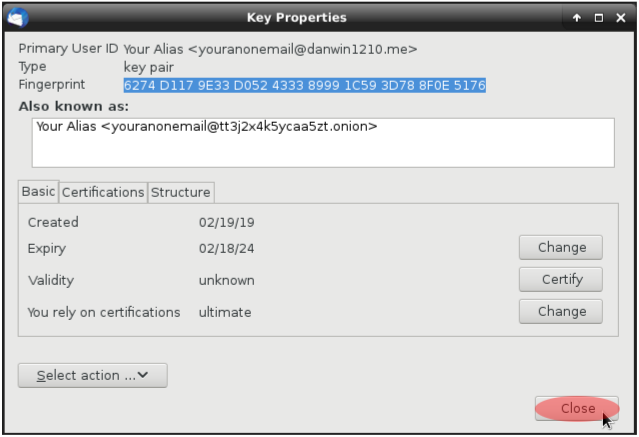Open the Certifications tab
The width and height of the screenshot is (639, 437).
(x=103, y=192)
